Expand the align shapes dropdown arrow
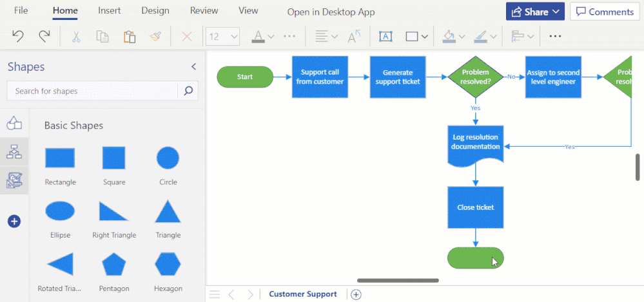This screenshot has height=302, width=644. click(x=531, y=37)
